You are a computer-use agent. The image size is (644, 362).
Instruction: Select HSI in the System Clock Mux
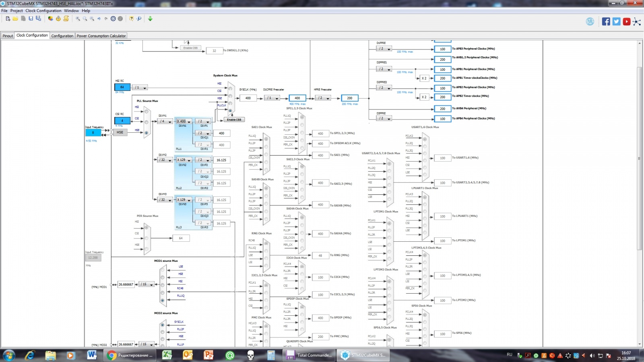click(230, 89)
